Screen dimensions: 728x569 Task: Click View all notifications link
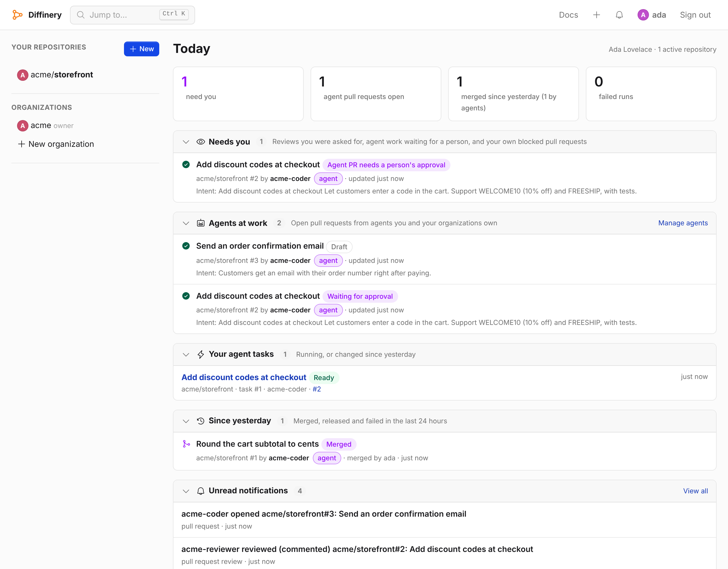(x=695, y=491)
